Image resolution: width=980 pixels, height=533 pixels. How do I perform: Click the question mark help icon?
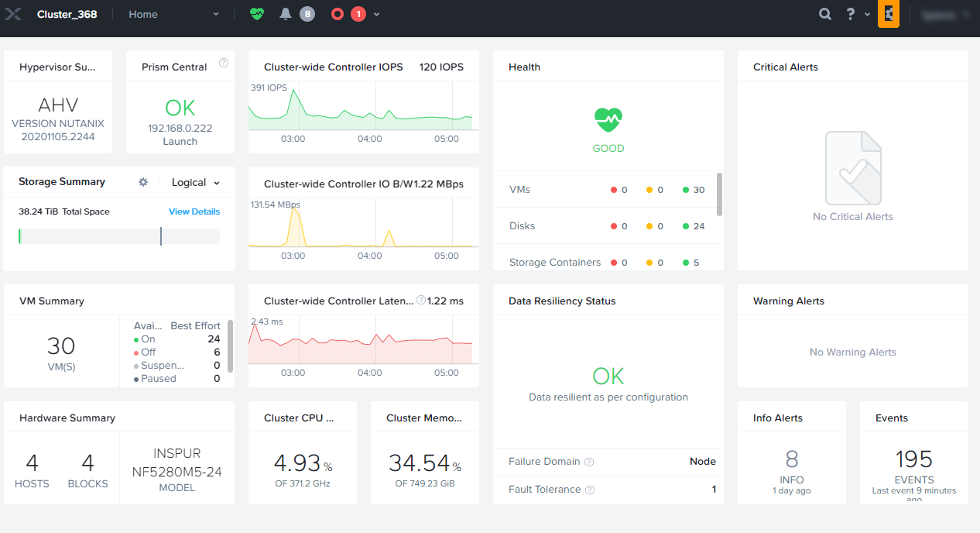click(848, 13)
